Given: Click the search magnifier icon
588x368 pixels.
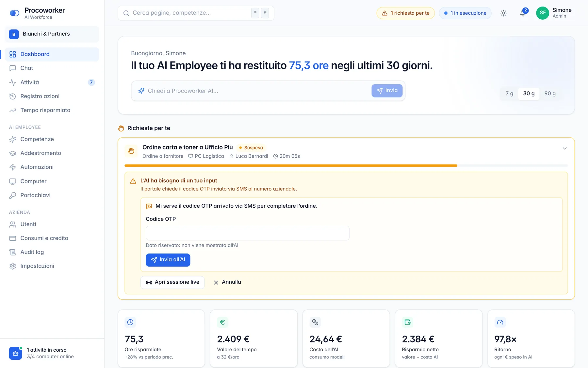Looking at the screenshot, I should coord(126,13).
